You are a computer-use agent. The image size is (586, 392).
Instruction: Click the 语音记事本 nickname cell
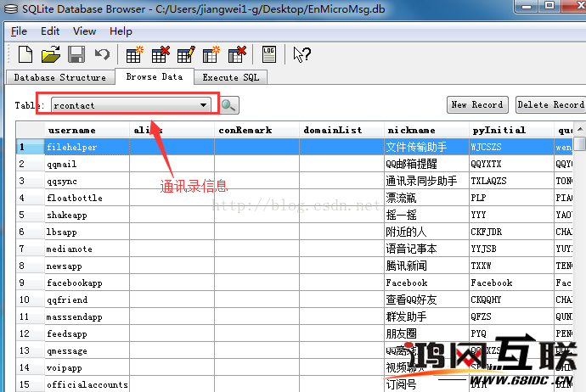(x=426, y=249)
